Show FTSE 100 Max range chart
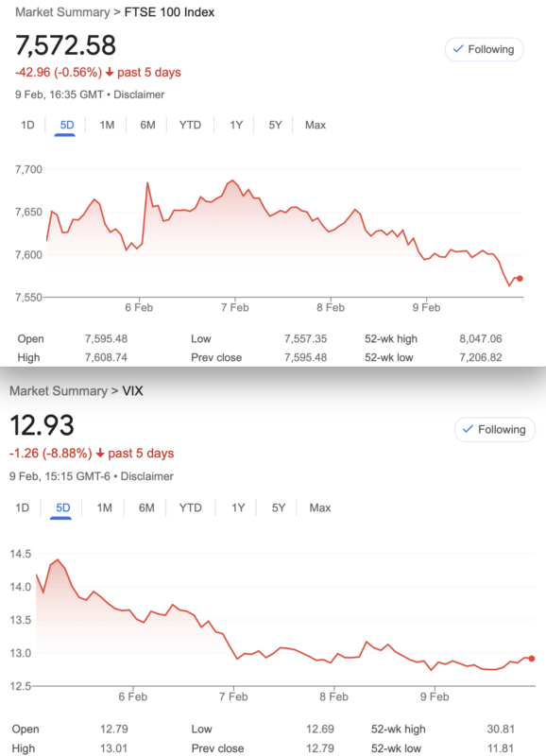This screenshot has width=546, height=756. [316, 125]
